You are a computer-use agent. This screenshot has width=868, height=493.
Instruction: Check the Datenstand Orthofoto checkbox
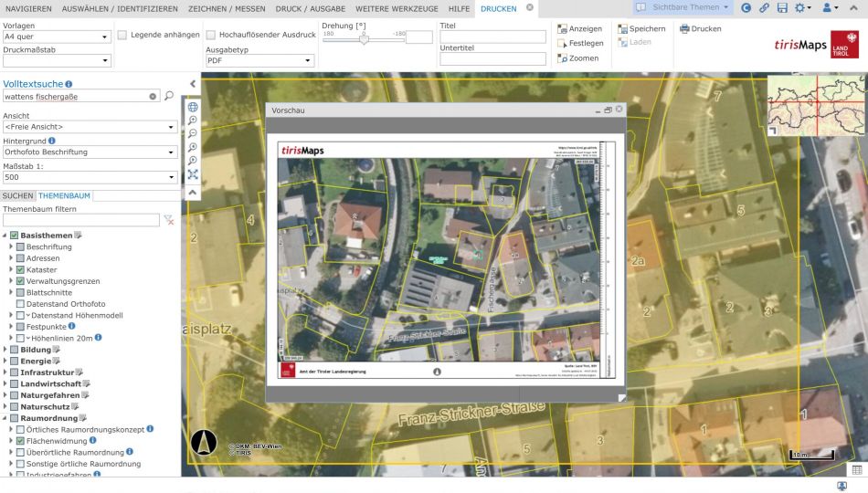tap(20, 304)
